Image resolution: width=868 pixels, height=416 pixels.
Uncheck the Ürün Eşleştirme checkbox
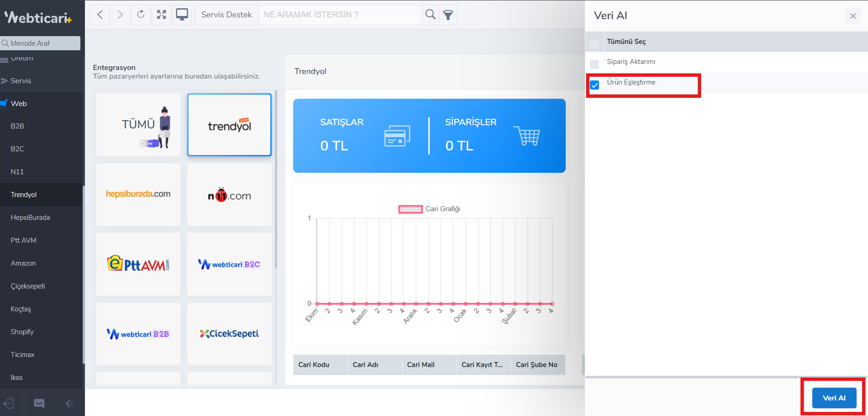click(x=594, y=85)
